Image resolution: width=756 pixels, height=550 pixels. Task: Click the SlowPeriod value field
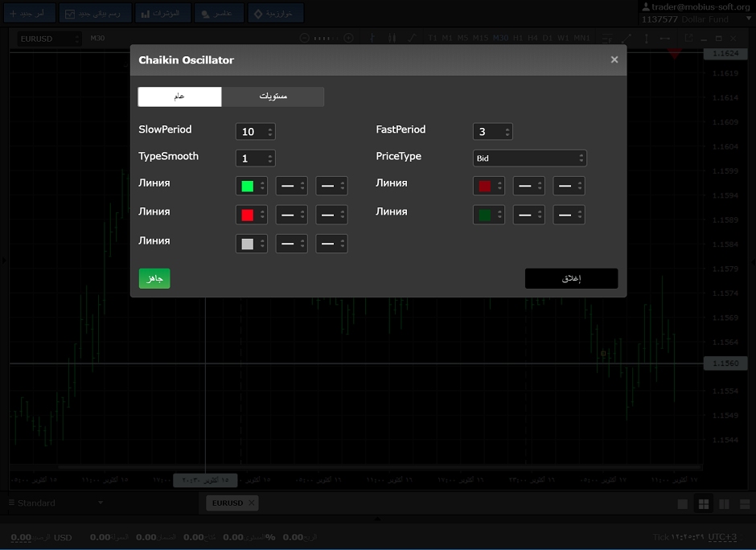250,132
